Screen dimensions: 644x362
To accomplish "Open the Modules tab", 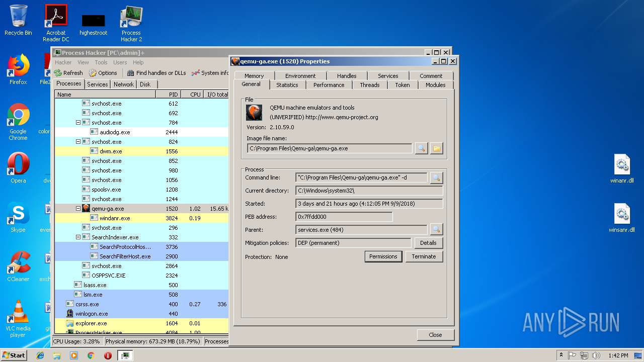I will [x=436, y=85].
